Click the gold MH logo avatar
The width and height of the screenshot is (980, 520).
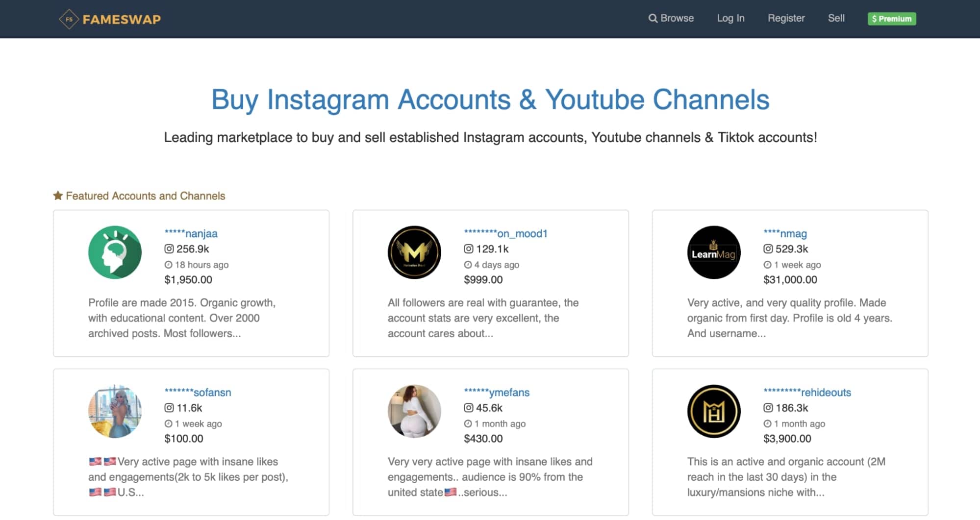tap(714, 411)
